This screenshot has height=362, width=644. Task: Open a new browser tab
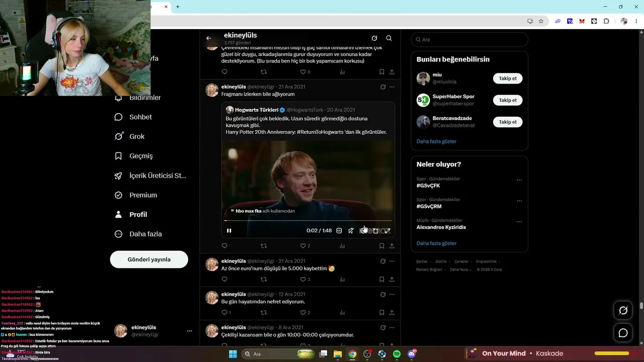(178, 7)
